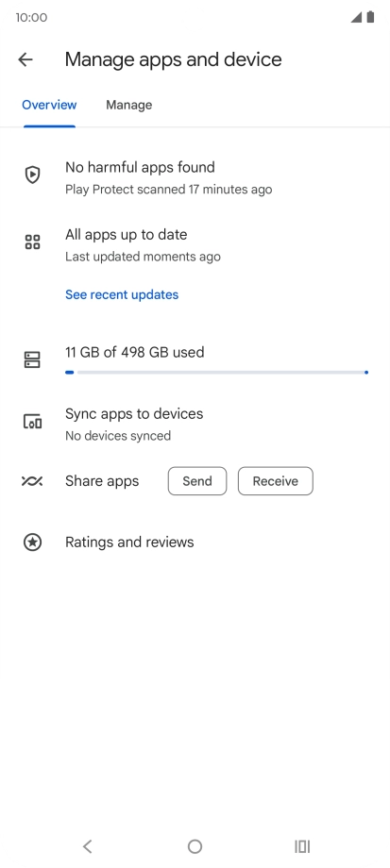Open All apps up to date entry
The height and width of the screenshot is (868, 390).
pyautogui.click(x=195, y=244)
